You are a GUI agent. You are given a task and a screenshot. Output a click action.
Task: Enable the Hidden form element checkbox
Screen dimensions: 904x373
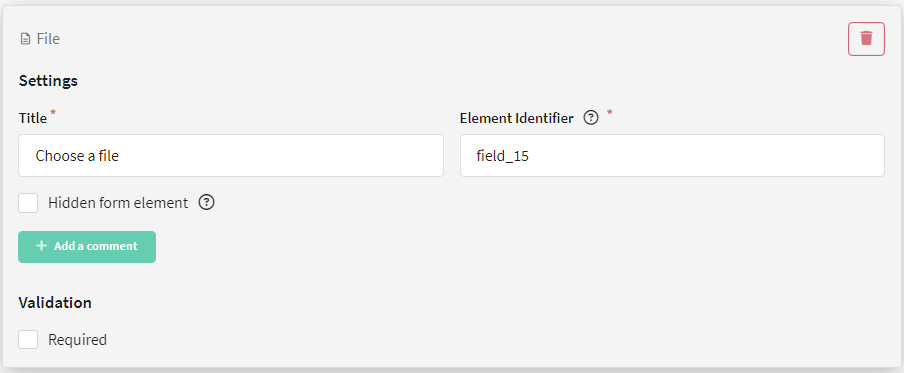coord(28,203)
